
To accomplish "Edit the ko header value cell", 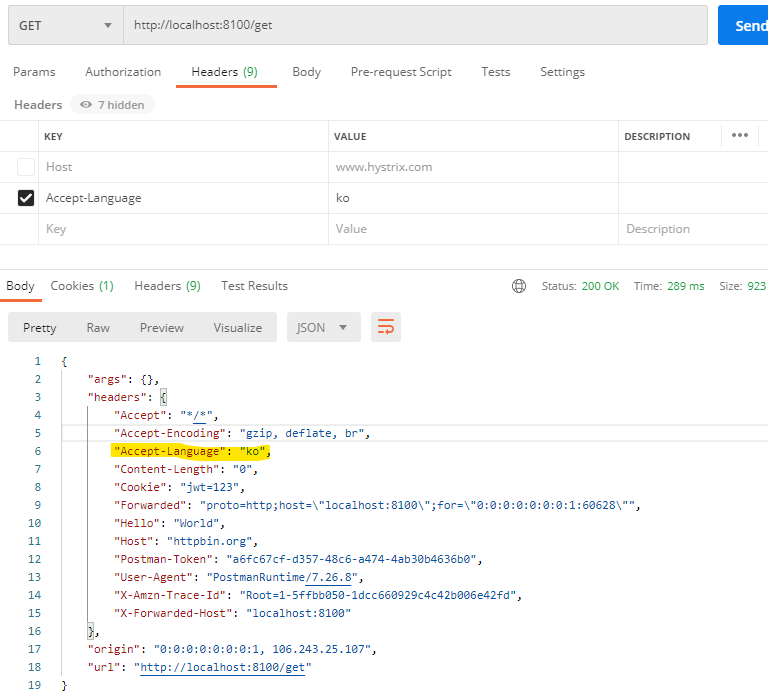I will point(474,198).
